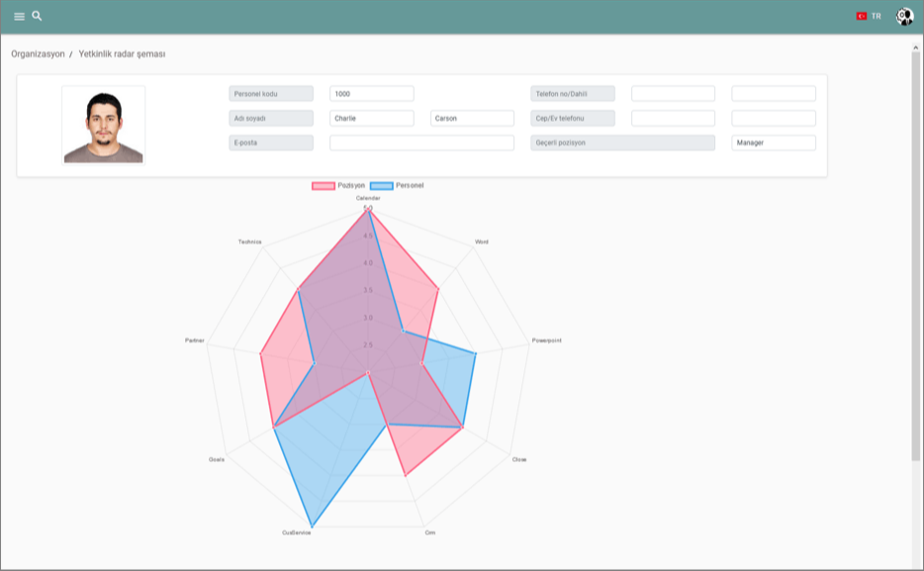The width and height of the screenshot is (924, 571).
Task: Click the Calendar axis peak on radar
Action: point(368,209)
